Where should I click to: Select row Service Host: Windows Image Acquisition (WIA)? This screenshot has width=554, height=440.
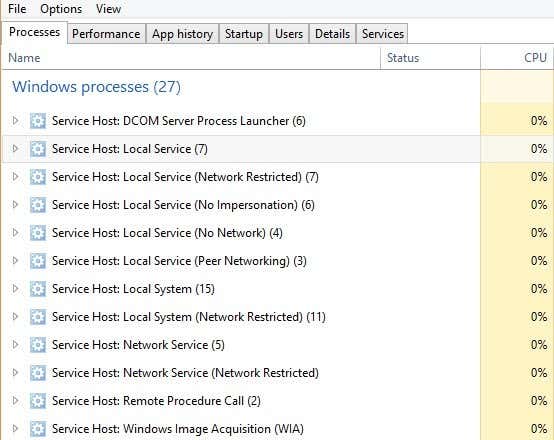pyautogui.click(x=277, y=429)
